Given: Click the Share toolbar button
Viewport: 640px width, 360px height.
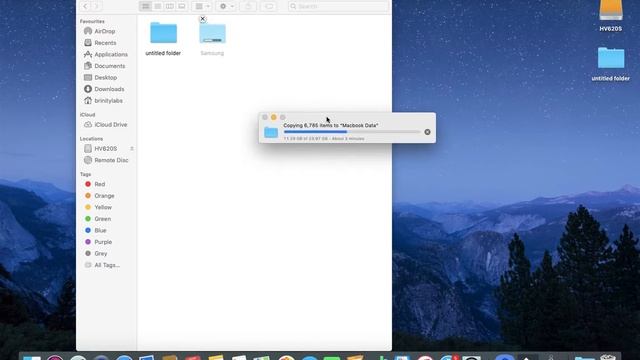Looking at the screenshot, I should point(248,6).
